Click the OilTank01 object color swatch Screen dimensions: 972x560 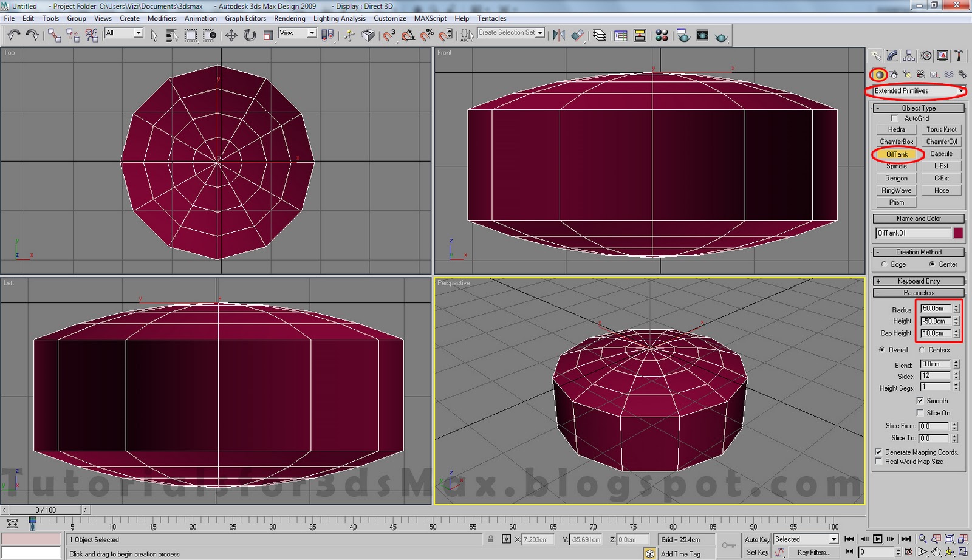(958, 233)
